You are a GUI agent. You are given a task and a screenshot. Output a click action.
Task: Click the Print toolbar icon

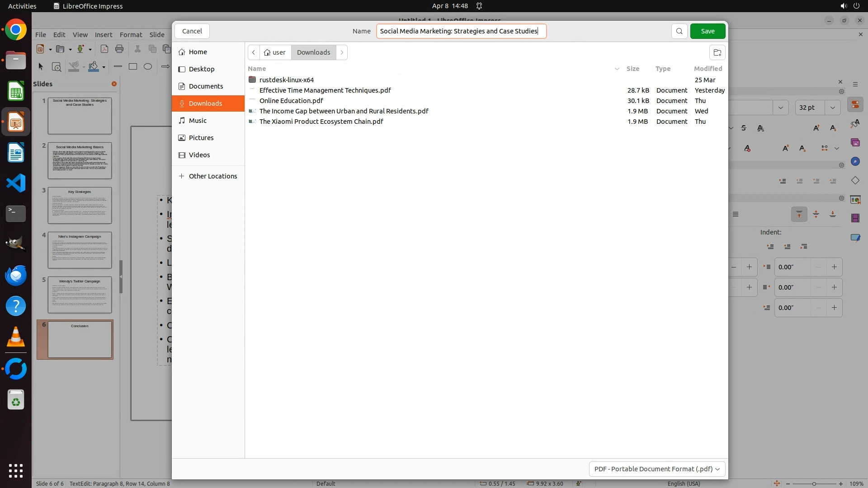point(119,49)
